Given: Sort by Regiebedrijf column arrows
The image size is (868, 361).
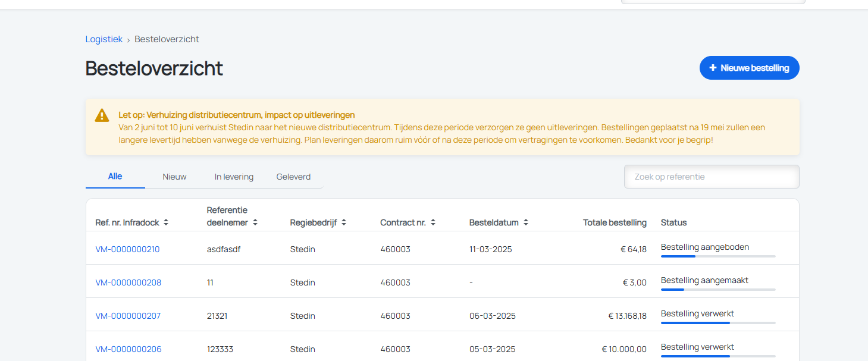Looking at the screenshot, I should tap(344, 222).
